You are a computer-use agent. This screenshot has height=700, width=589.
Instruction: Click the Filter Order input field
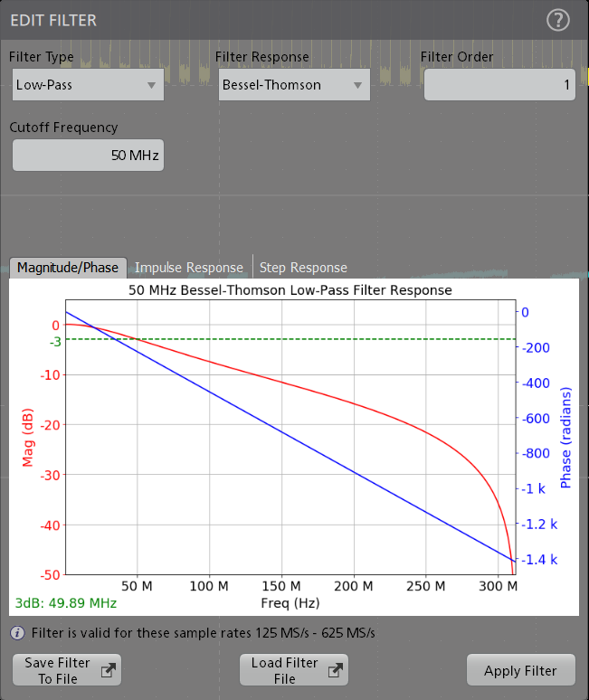[499, 85]
